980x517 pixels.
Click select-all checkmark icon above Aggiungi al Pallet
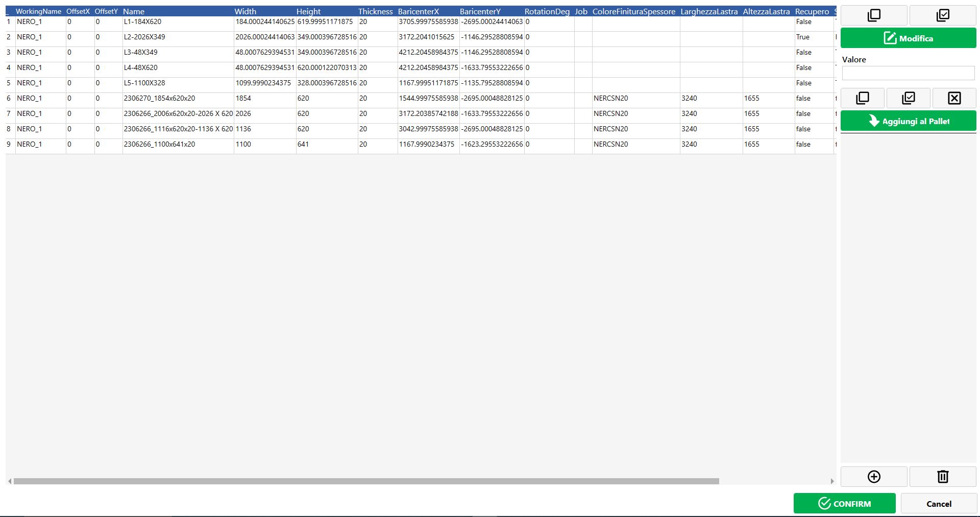tap(909, 98)
